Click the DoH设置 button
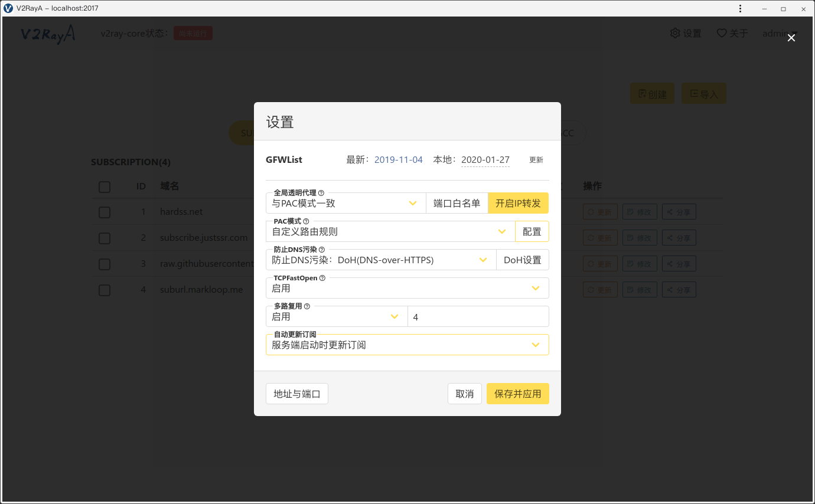815x504 pixels. click(x=523, y=260)
